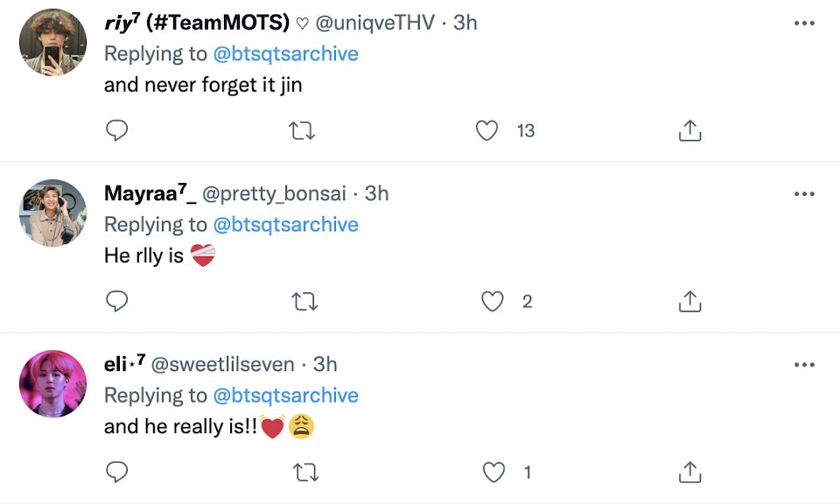Open more options on the Mayraa tweet

pyautogui.click(x=803, y=194)
